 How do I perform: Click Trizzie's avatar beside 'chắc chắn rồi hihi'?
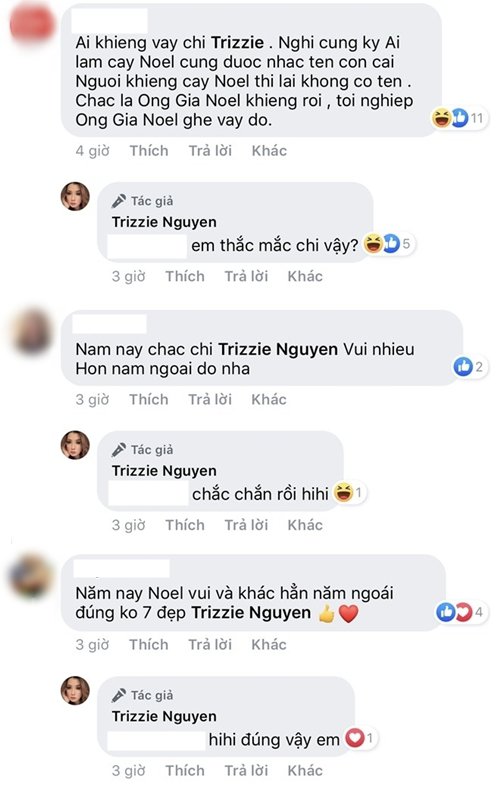coord(75,445)
